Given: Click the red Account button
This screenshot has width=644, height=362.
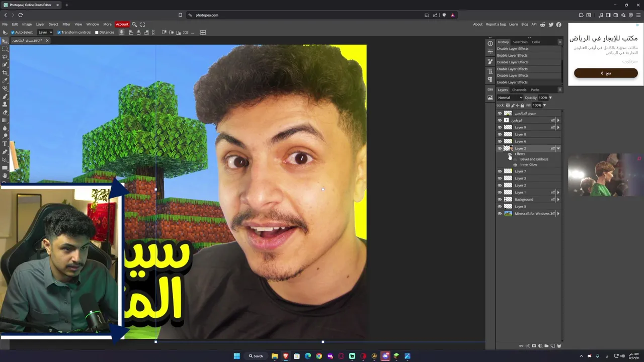Looking at the screenshot, I should pyautogui.click(x=122, y=24).
